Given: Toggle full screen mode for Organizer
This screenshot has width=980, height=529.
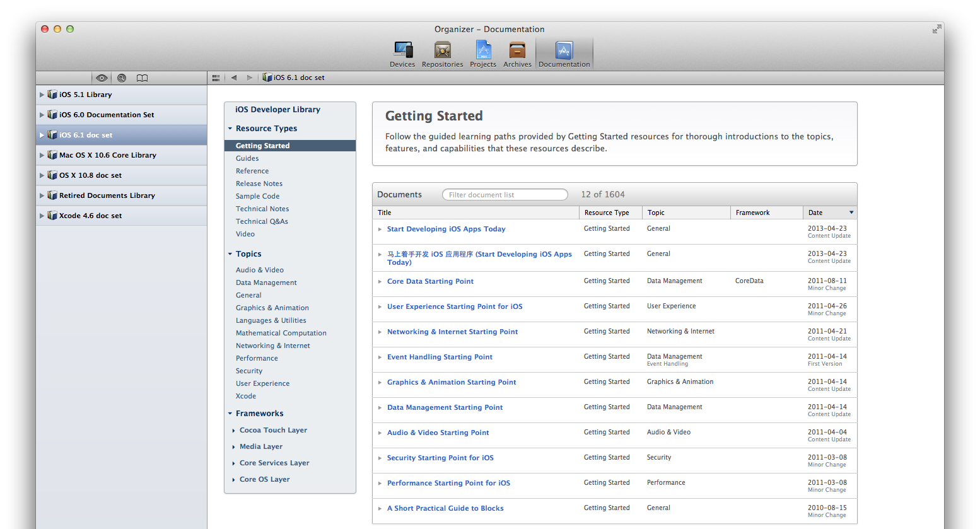Looking at the screenshot, I should click(937, 29).
